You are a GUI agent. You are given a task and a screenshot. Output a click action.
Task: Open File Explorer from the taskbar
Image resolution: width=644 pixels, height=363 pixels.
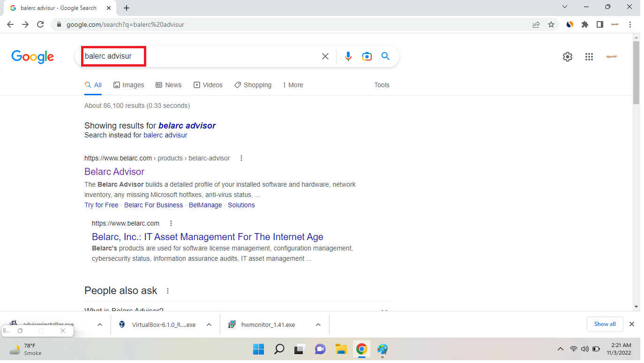pos(341,349)
